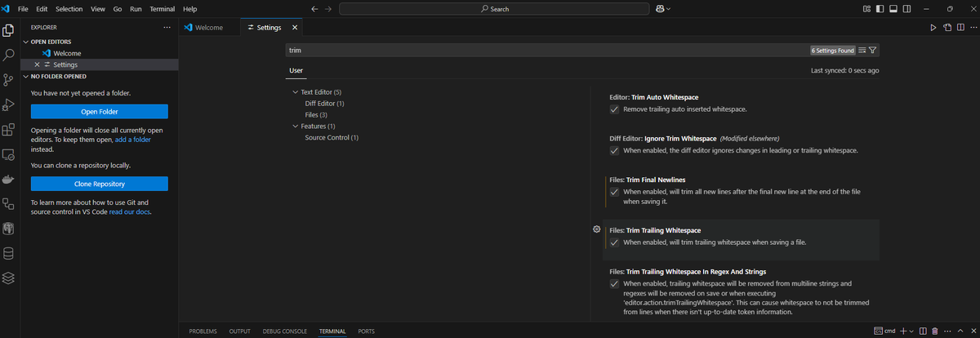This screenshot has width=980, height=338.
Task: Open the Explorer view in activity bar
Action: [9, 30]
